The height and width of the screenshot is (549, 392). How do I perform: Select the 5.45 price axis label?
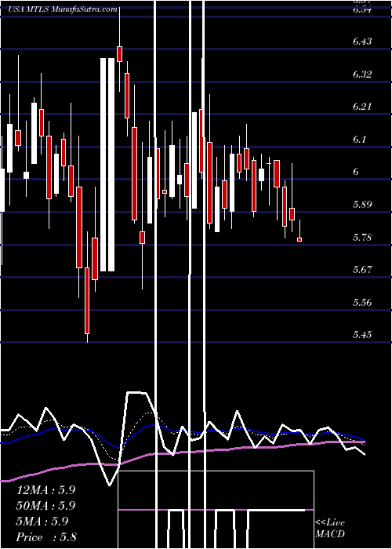pos(362,335)
